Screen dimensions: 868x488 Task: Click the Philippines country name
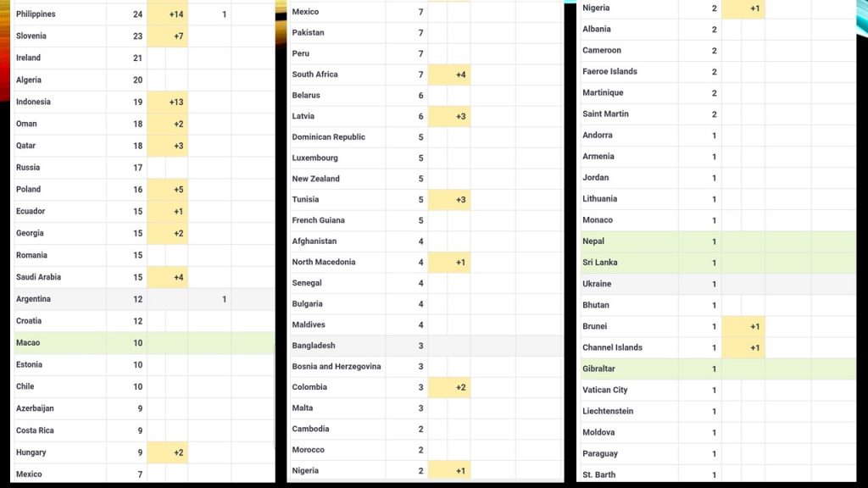pos(36,14)
